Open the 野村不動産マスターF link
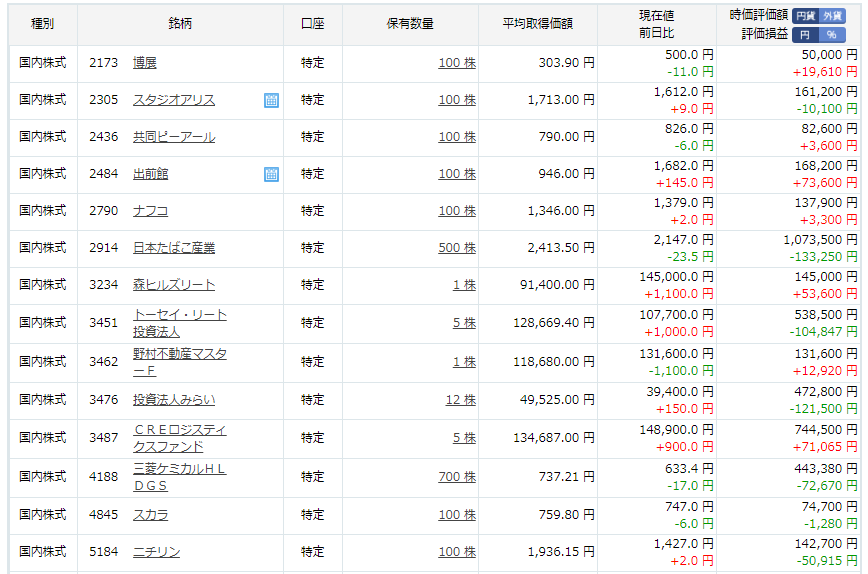 coord(180,362)
